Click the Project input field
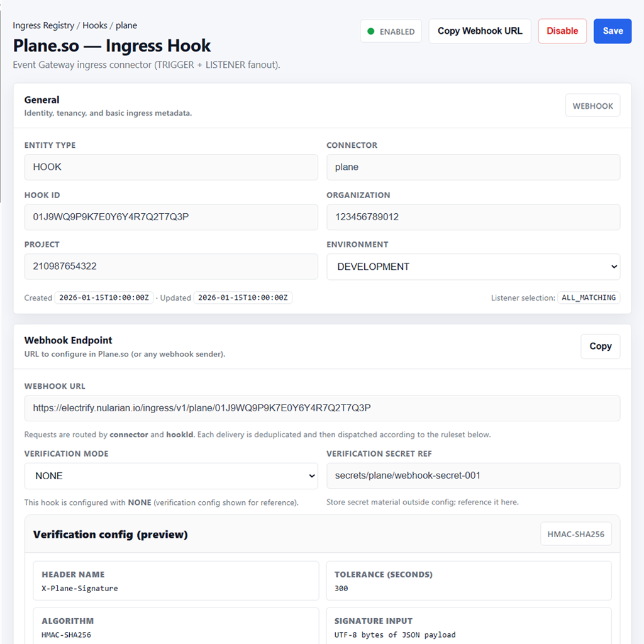 (171, 267)
